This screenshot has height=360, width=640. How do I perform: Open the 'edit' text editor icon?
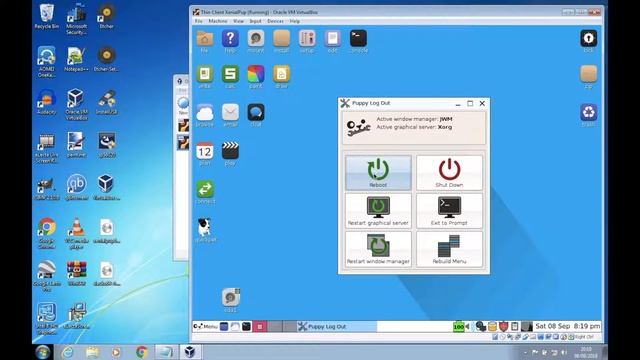point(333,41)
